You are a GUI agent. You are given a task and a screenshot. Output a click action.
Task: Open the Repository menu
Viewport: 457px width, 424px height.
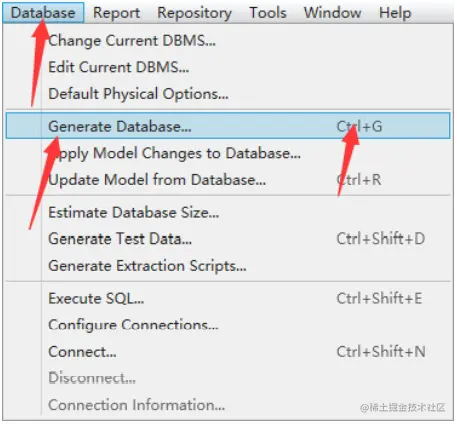(194, 13)
